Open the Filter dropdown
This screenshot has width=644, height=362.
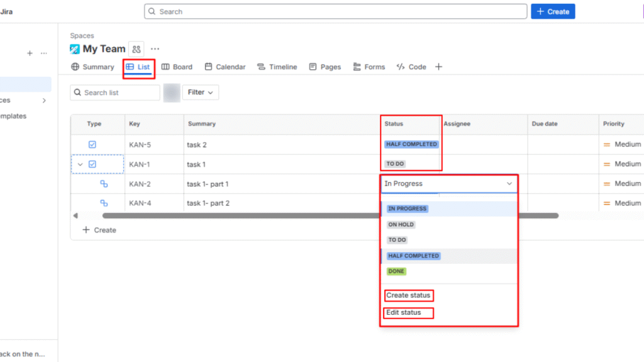(x=200, y=92)
